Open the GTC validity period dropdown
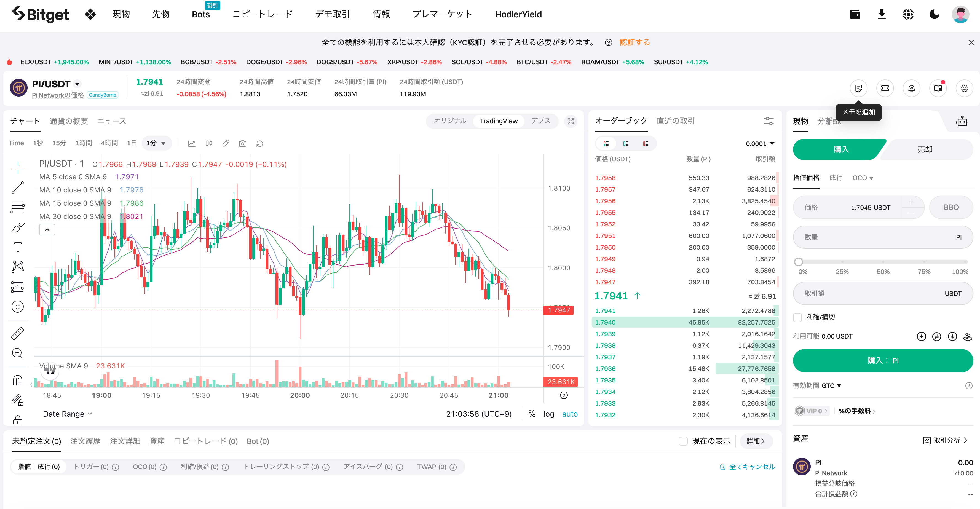This screenshot has height=509, width=980. pos(831,385)
